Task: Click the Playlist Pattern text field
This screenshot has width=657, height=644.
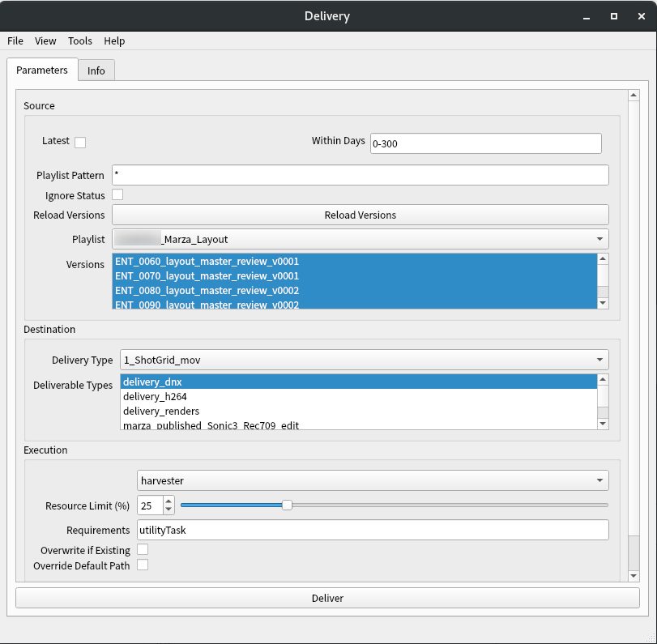Action: pyautogui.click(x=360, y=175)
